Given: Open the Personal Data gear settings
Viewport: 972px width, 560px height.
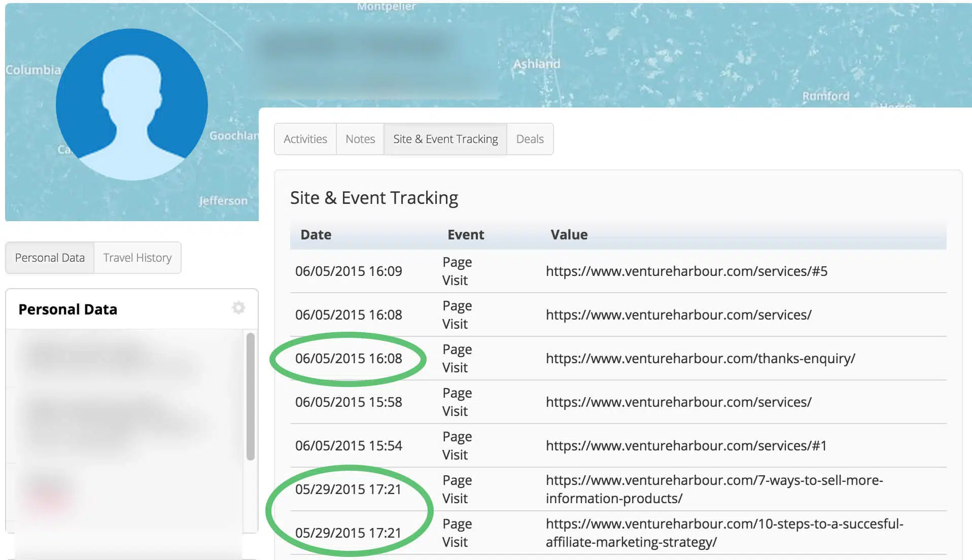Looking at the screenshot, I should point(238,307).
